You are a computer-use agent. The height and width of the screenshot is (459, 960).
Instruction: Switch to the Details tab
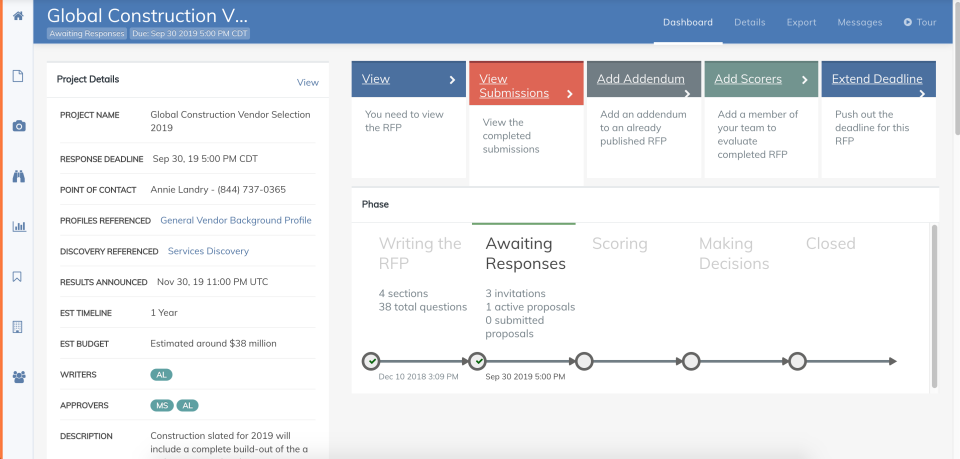[749, 22]
